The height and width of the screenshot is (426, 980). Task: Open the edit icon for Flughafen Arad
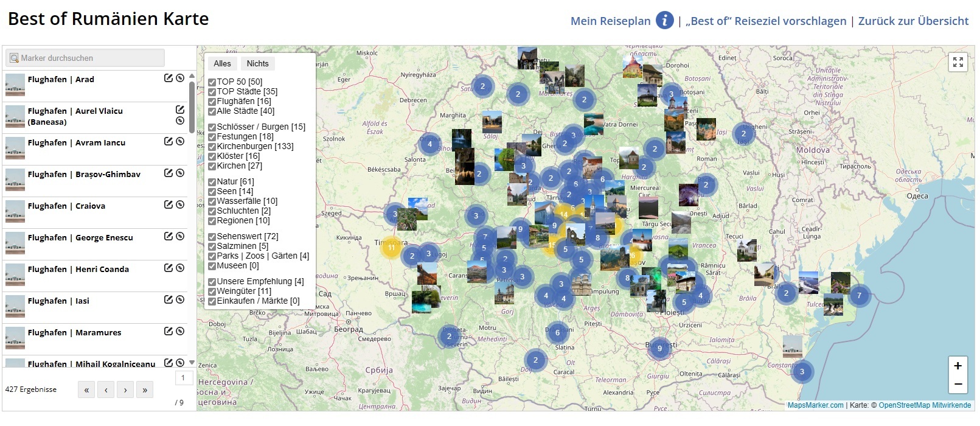pos(169,78)
